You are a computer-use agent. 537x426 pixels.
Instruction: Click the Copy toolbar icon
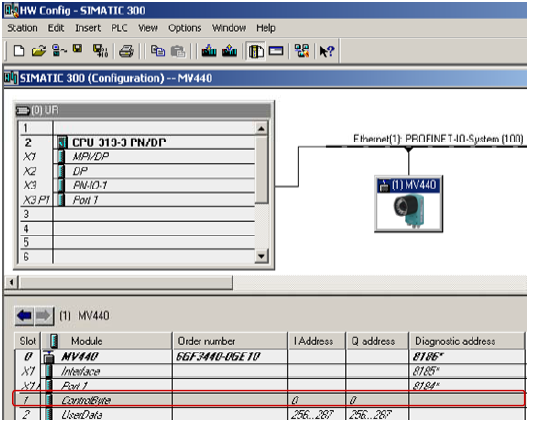(158, 51)
